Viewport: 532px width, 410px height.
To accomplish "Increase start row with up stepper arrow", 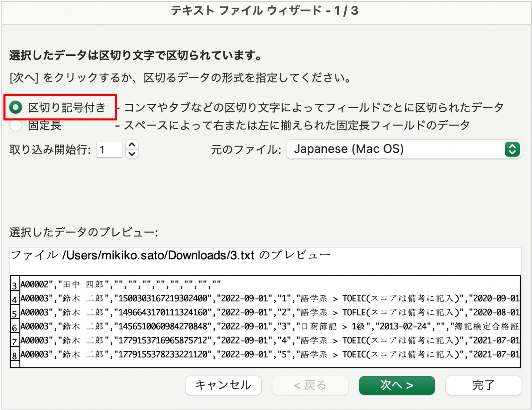I will (132, 145).
